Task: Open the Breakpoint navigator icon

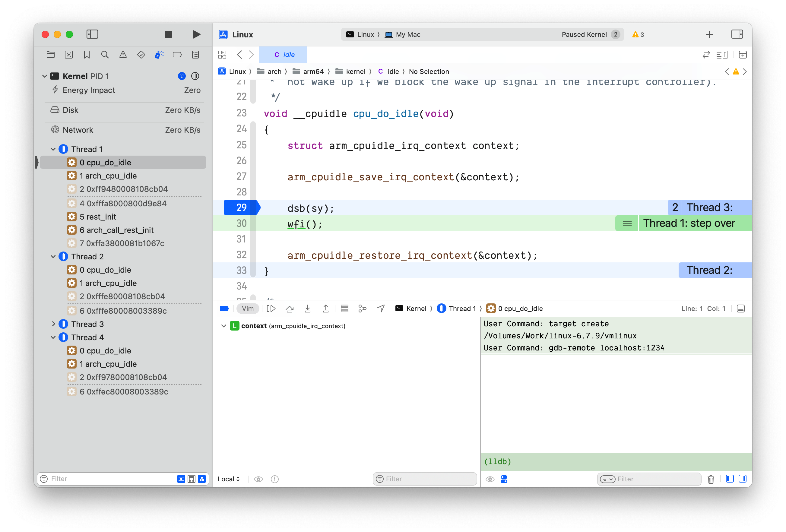Action: pos(177,55)
